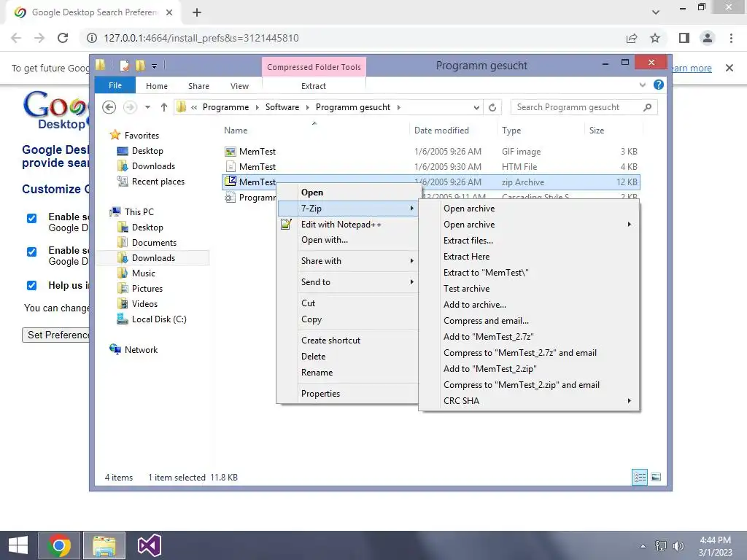Click the Explorer forward arrow
747x560 pixels.
(130, 107)
